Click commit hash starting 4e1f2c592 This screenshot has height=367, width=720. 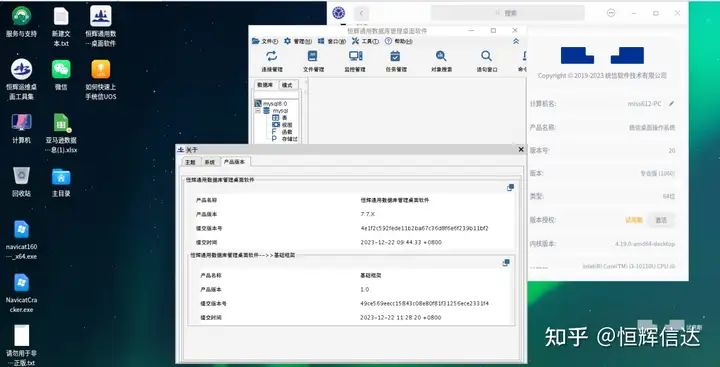pyautogui.click(x=424, y=228)
